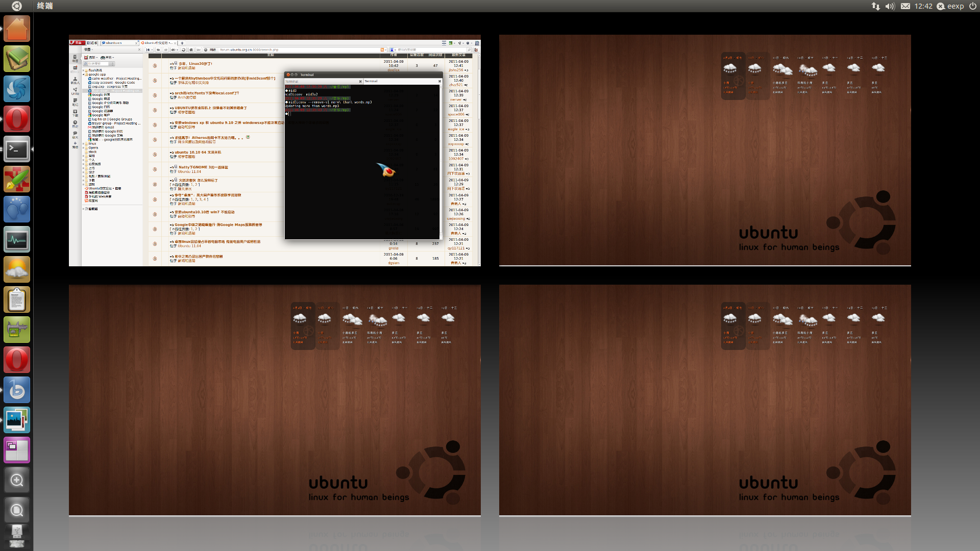Image resolution: width=980 pixels, height=551 pixels.
Task: Switch to the bottom-right workspace
Action: point(705,400)
